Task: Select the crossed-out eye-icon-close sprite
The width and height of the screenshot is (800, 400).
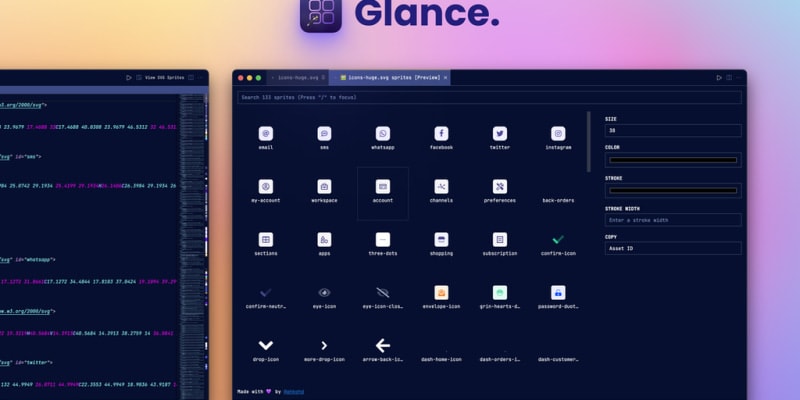Action: click(x=383, y=293)
